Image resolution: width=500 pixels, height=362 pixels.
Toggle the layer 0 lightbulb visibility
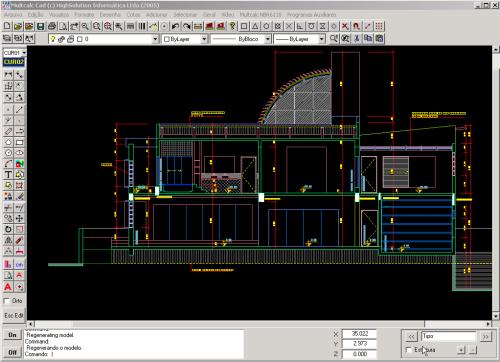coord(53,39)
